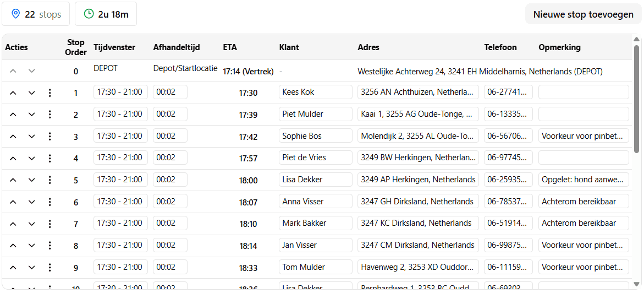The image size is (644, 293).
Task: Open actions menu for Kees Kok
Action: coord(49,93)
